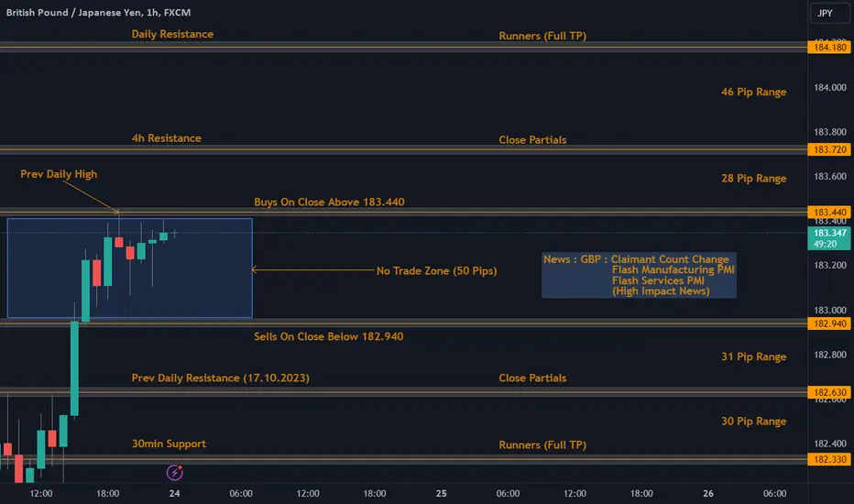Click the current price 183.347 label

point(829,238)
